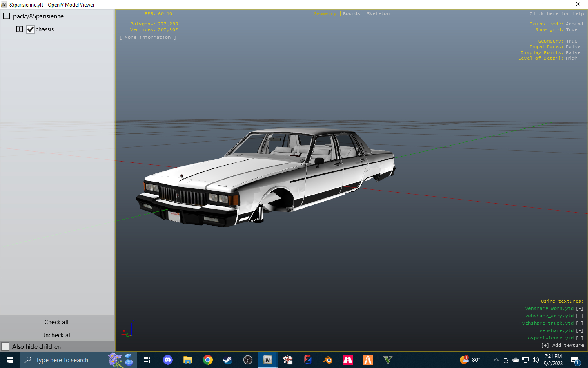Image resolution: width=588 pixels, height=368 pixels.
Task: Remove the 85parisienne.ytd texture
Action: click(579, 338)
